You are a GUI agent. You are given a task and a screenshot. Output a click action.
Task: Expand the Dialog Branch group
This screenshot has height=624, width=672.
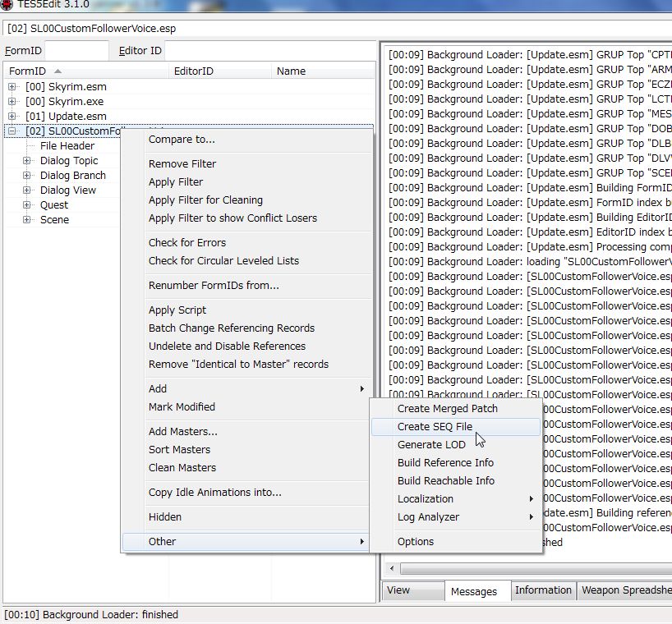tap(26, 175)
